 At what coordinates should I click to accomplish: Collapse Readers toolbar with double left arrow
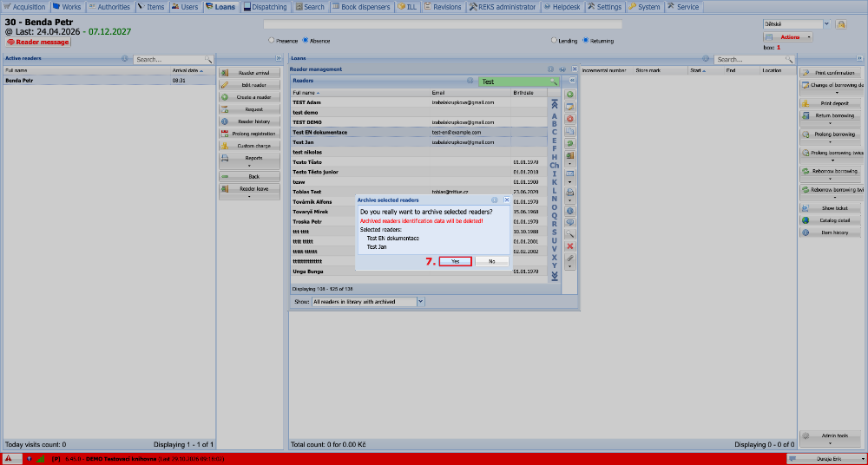[571, 81]
